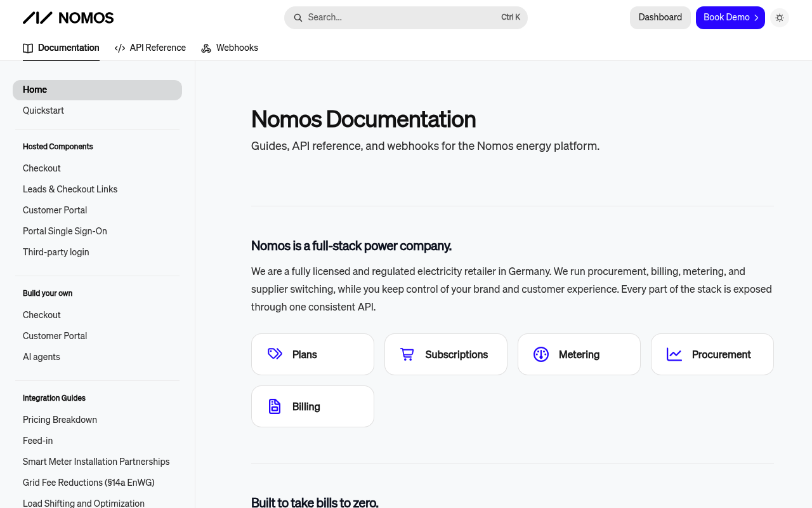
Task: Click the search magnifier icon
Action: tap(298, 18)
